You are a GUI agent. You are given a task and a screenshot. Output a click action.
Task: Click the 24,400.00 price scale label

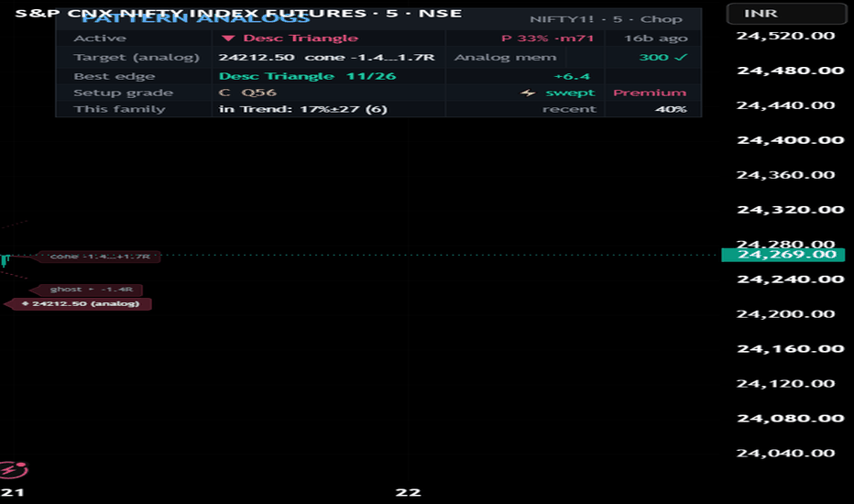790,140
